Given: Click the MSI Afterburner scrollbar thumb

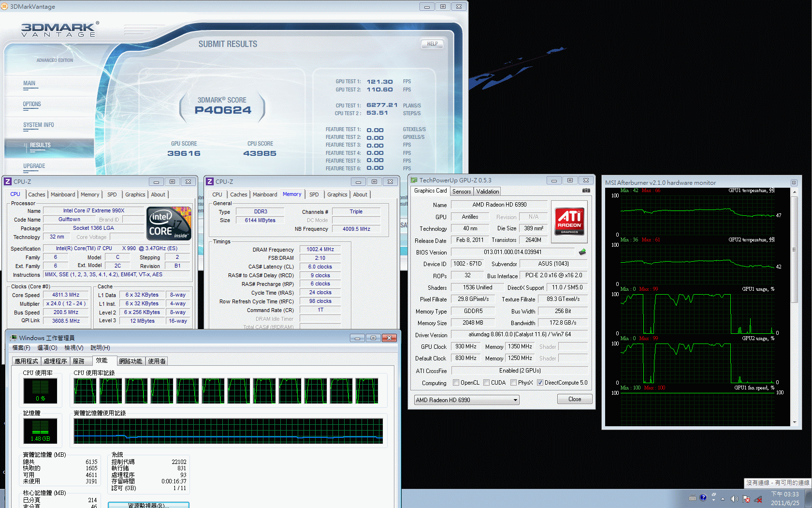Looking at the screenshot, I should click(x=795, y=250).
